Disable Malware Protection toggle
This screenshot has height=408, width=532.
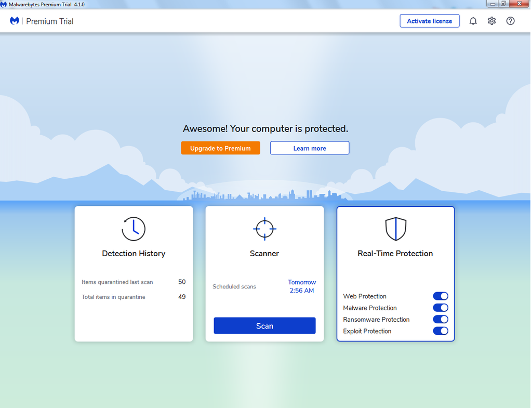(441, 308)
